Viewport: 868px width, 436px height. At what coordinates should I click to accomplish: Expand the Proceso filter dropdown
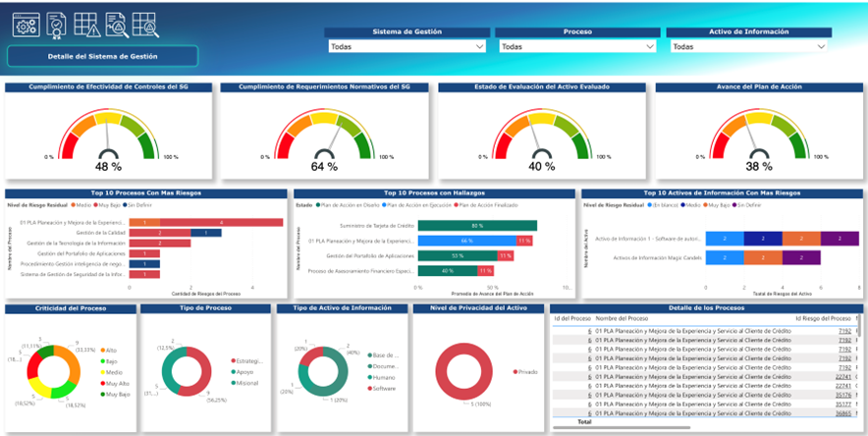pos(576,46)
